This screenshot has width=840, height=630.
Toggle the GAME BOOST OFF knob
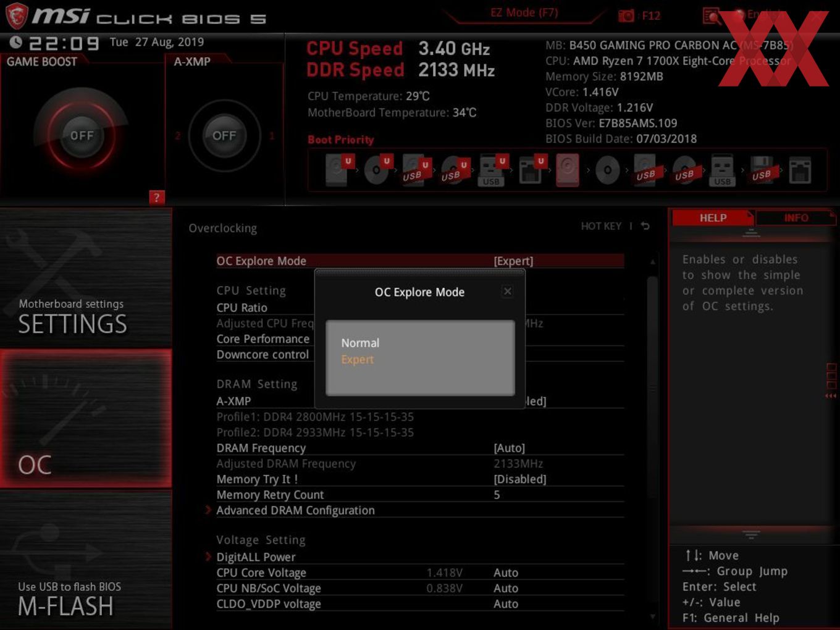pos(82,135)
